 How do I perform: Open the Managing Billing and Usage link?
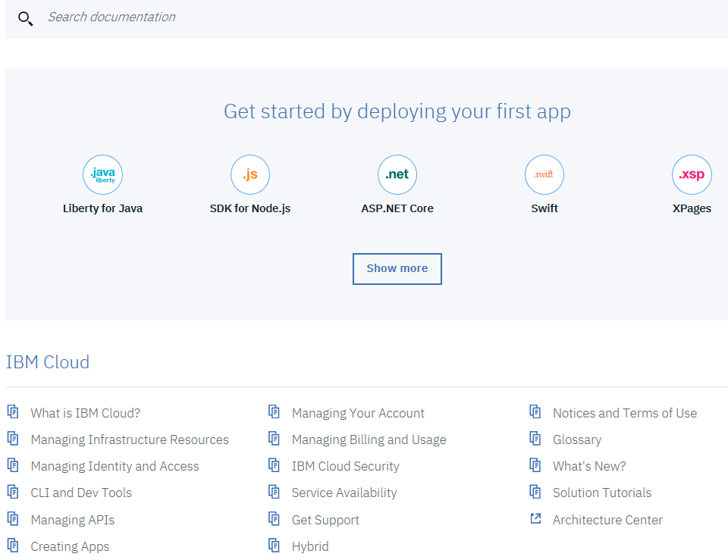click(x=369, y=440)
